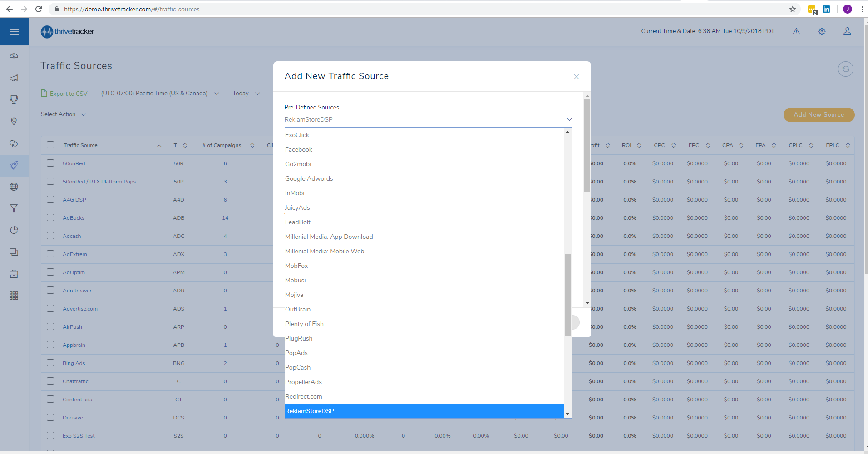Open the campaigns megaphone icon in sidebar

pos(14,78)
